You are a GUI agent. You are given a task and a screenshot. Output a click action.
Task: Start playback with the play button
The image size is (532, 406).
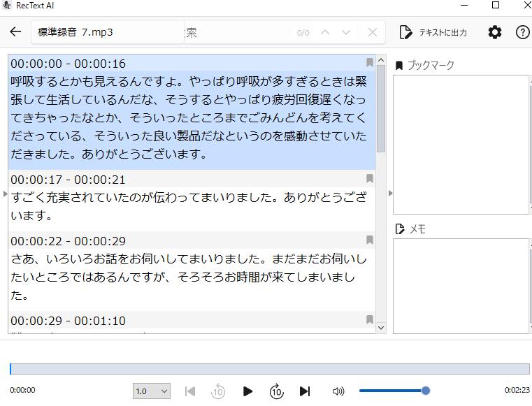coord(247,391)
